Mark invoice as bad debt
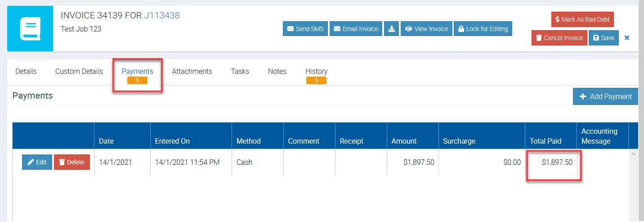644x222 pixels. 582,19
